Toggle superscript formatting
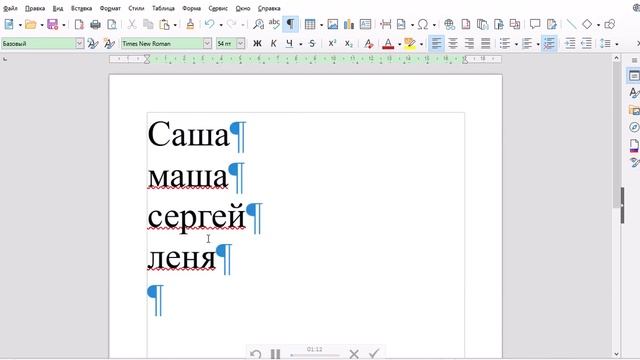The image size is (640, 360). [332, 44]
